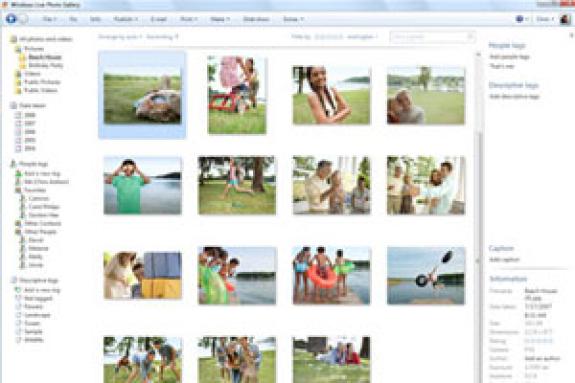Open the Make dropdown menu
The height and width of the screenshot is (383, 575).
click(220, 19)
